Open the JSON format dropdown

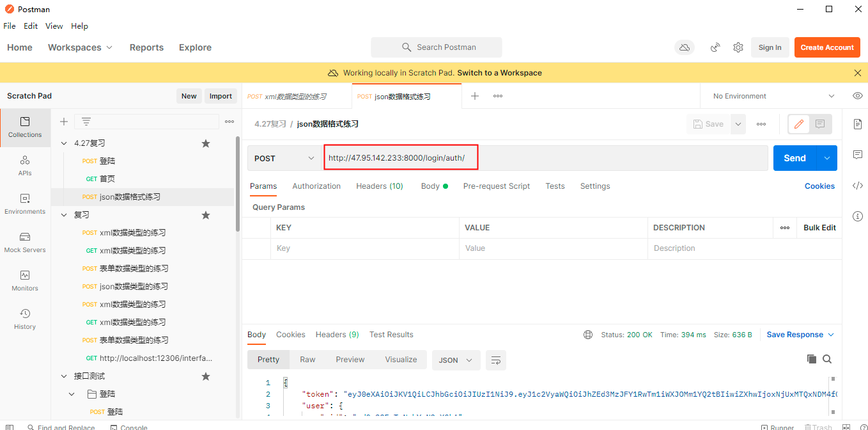pyautogui.click(x=456, y=360)
